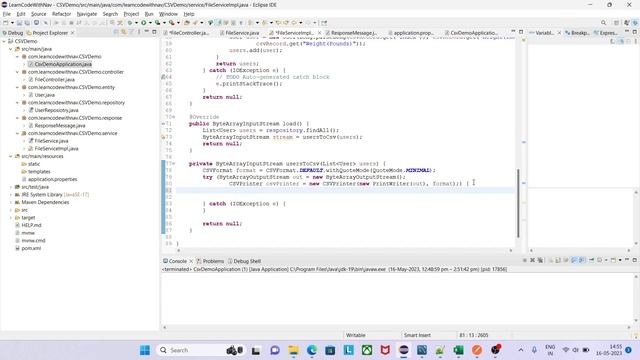Open the toolbar Search magnifier icon
640x360 pixels.
coord(603,23)
